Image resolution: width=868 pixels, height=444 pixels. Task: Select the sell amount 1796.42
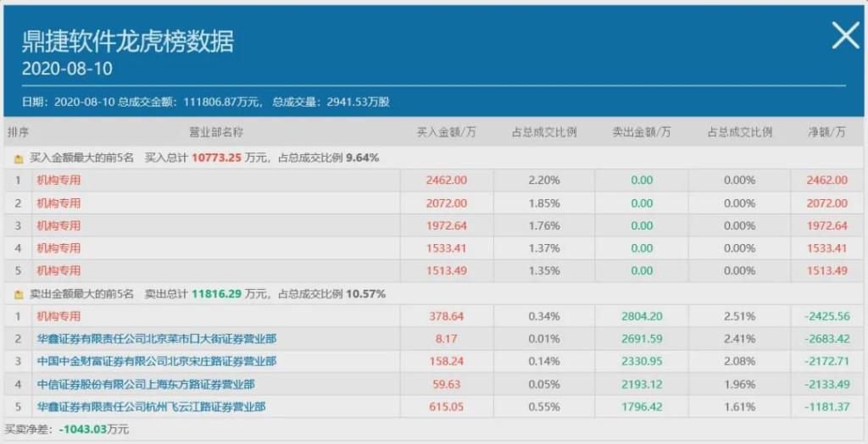[642, 407]
